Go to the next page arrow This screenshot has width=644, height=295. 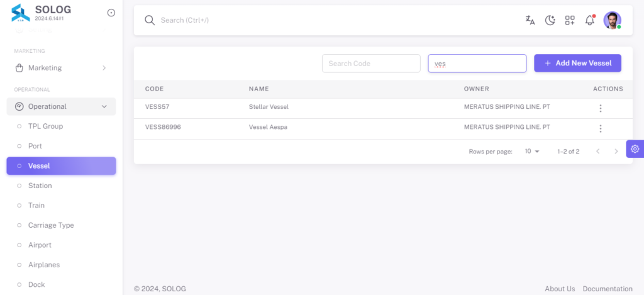(616, 151)
